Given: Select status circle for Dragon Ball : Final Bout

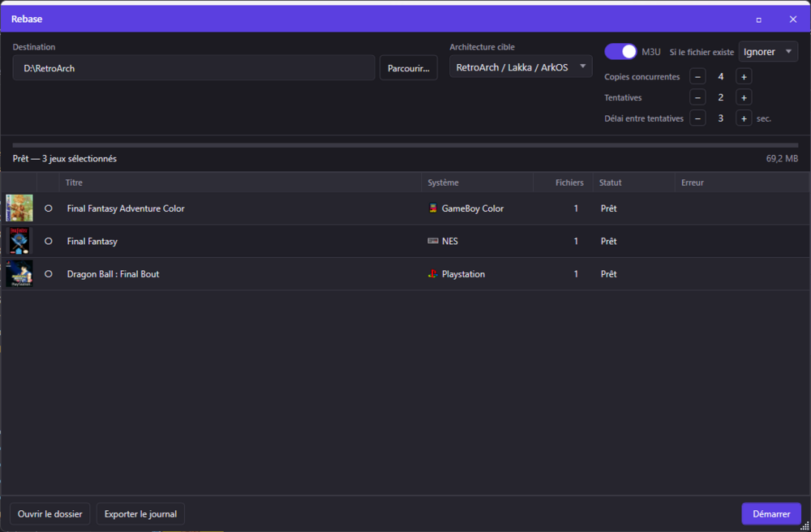Looking at the screenshot, I should 49,274.
